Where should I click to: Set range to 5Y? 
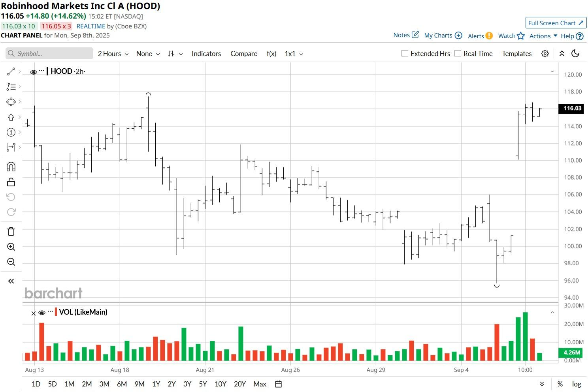point(203,384)
